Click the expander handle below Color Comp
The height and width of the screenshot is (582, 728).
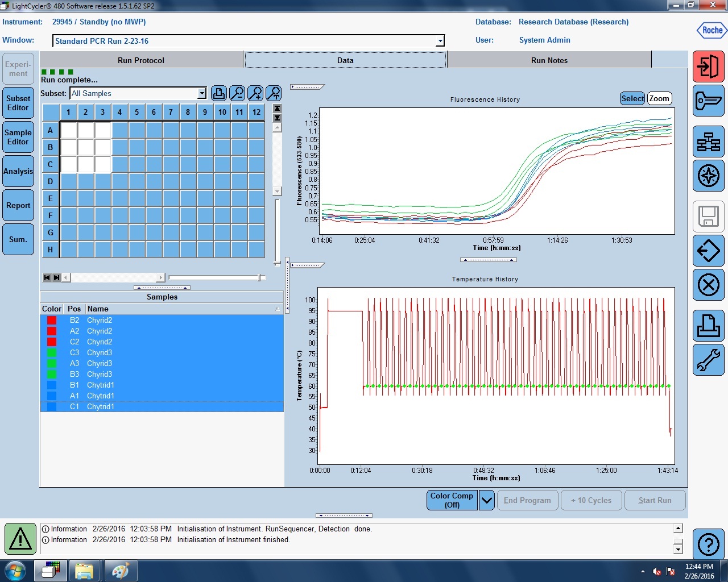pyautogui.click(x=344, y=516)
